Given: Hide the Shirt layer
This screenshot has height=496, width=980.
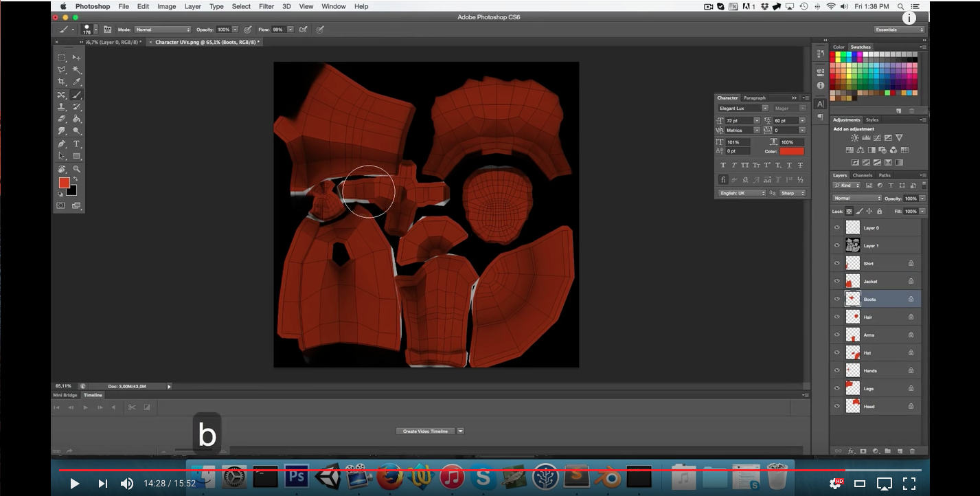Looking at the screenshot, I should (836, 263).
